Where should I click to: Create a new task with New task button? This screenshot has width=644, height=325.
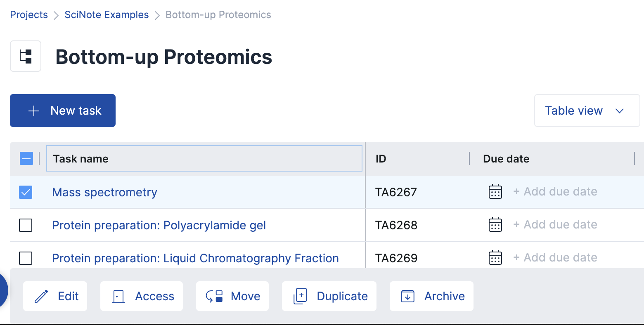point(63,111)
